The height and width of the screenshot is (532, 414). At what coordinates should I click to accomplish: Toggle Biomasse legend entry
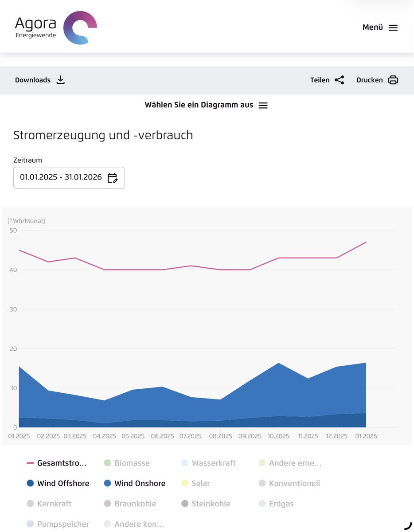pos(127,463)
